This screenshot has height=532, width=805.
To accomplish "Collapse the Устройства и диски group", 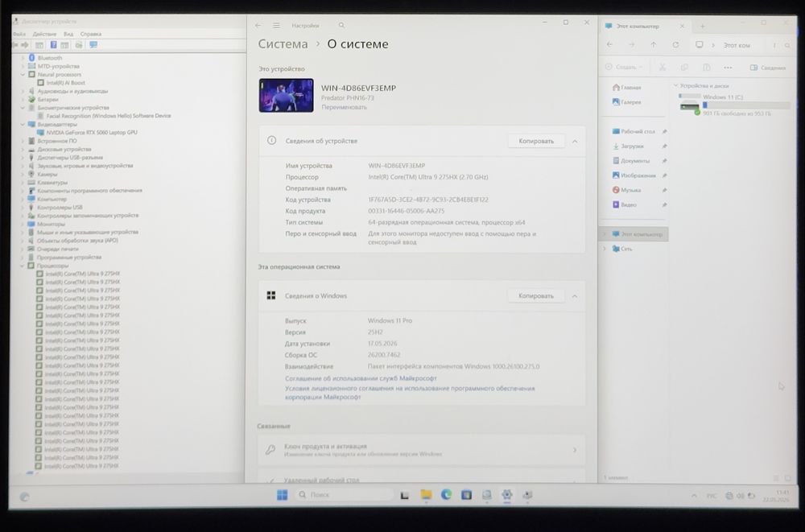I will 675,85.
